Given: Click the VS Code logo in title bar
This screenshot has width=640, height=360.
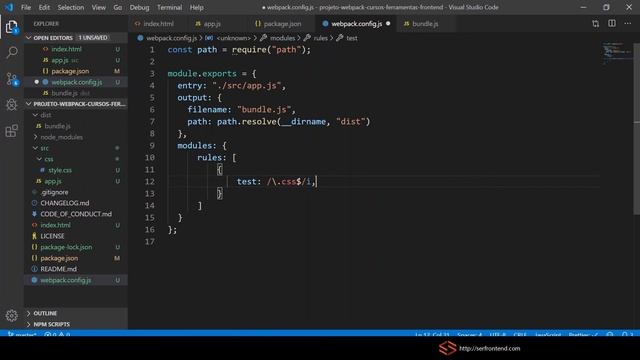Looking at the screenshot, I should [9, 7].
